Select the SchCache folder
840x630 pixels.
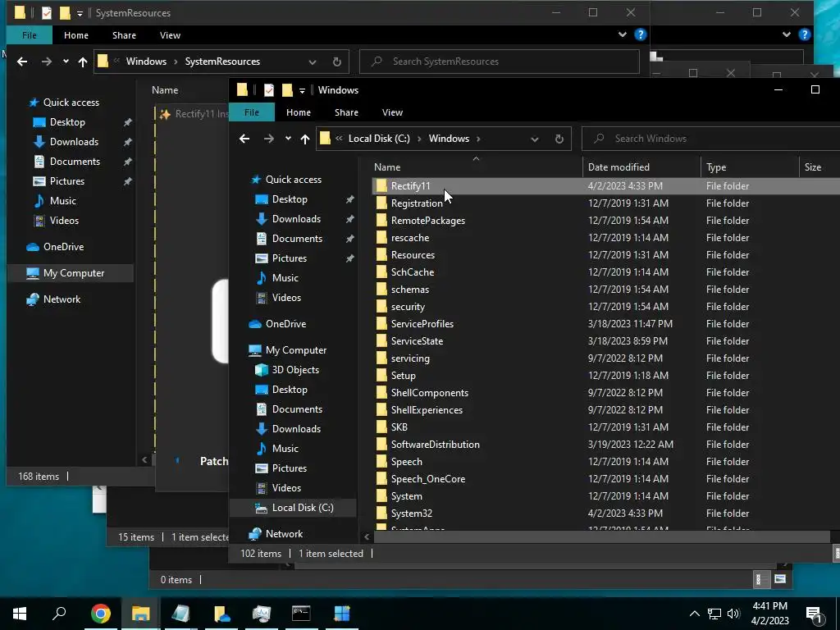[x=413, y=272]
